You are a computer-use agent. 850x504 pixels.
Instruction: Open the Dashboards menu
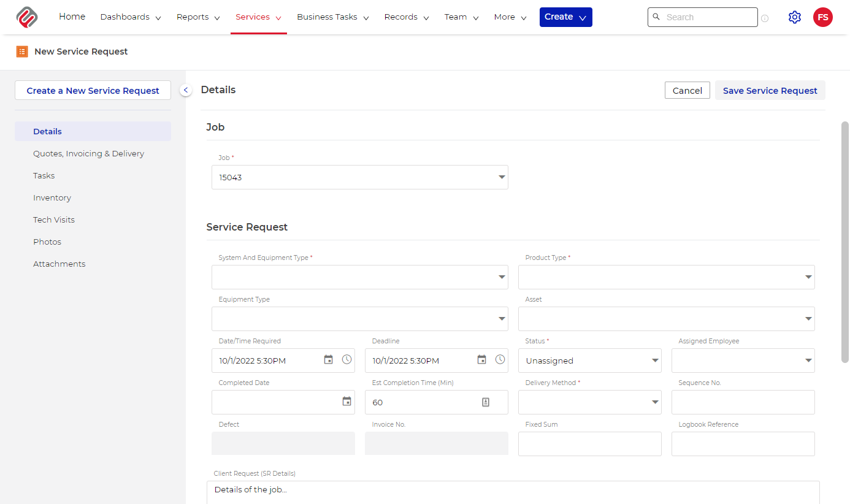131,17
